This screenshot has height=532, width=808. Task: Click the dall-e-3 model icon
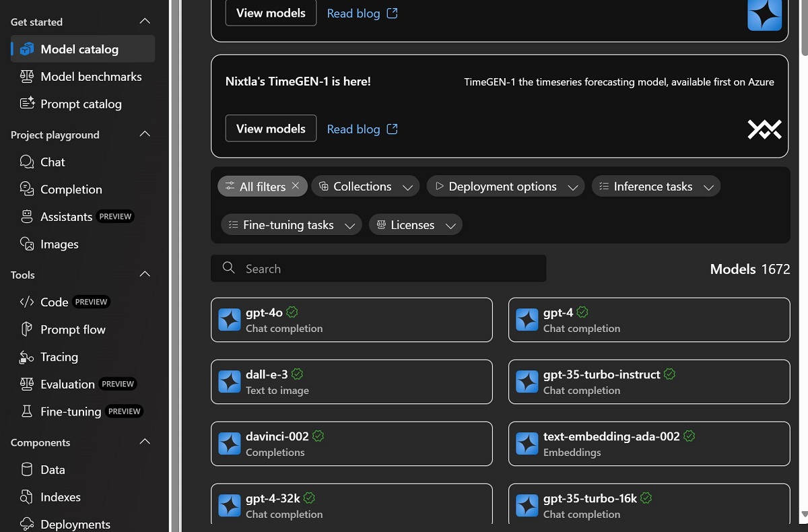point(230,382)
